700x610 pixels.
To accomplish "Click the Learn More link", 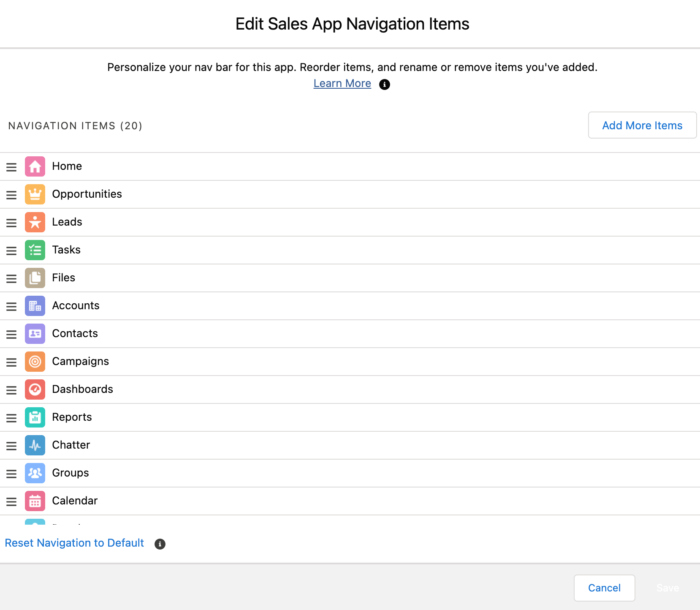I will 342,83.
